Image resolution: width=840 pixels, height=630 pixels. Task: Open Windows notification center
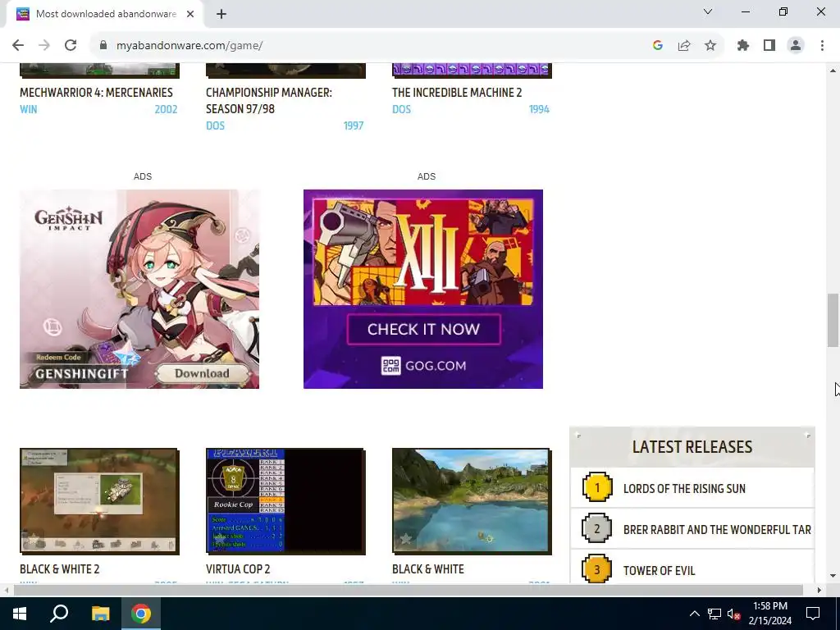tap(813, 614)
